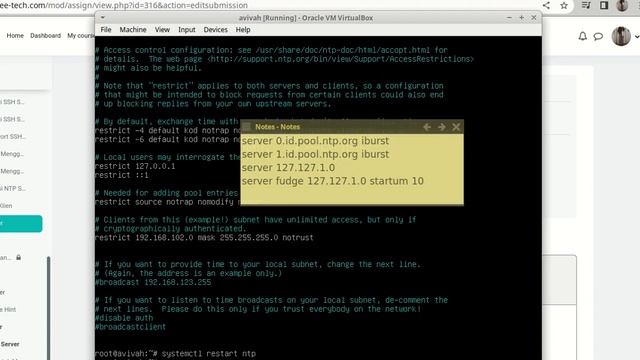Open the browser media control icon
Viewport: 640px width, 360px height.
(586, 5)
